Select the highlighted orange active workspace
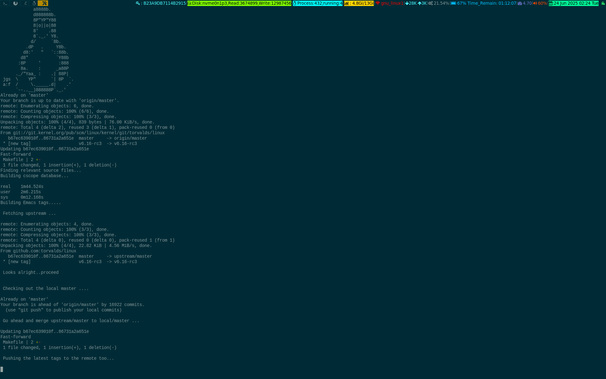 [43, 3]
